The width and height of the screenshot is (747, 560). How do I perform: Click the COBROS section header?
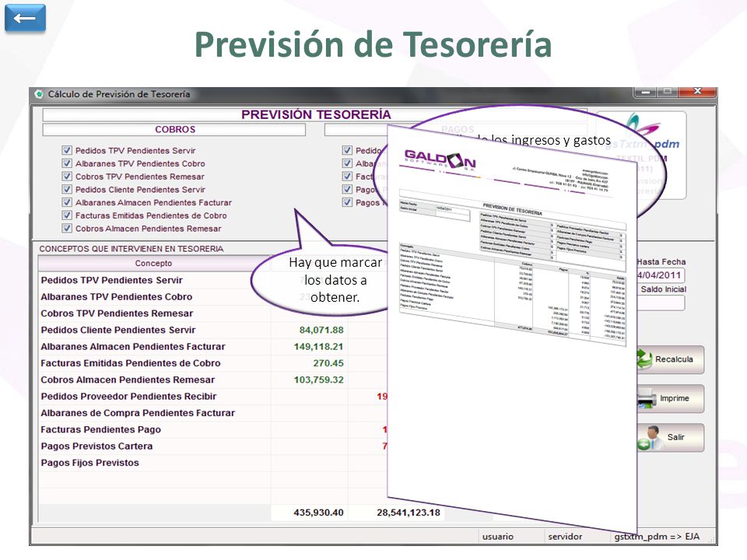[174, 130]
